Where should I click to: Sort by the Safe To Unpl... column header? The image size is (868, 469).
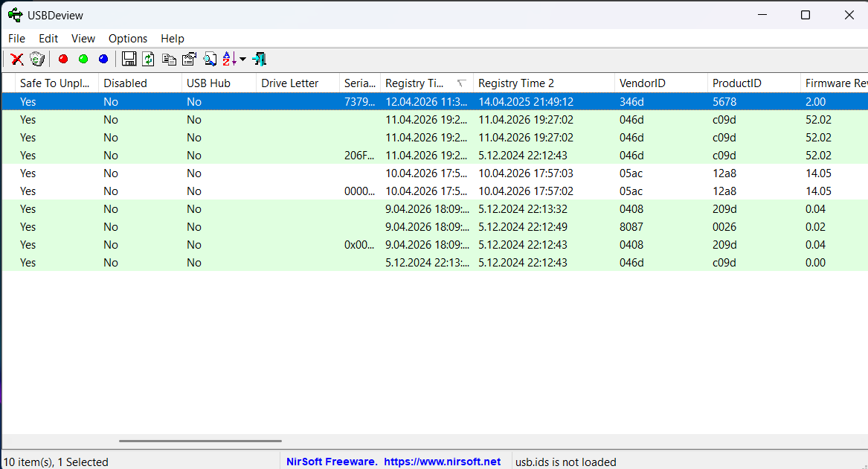(57, 83)
